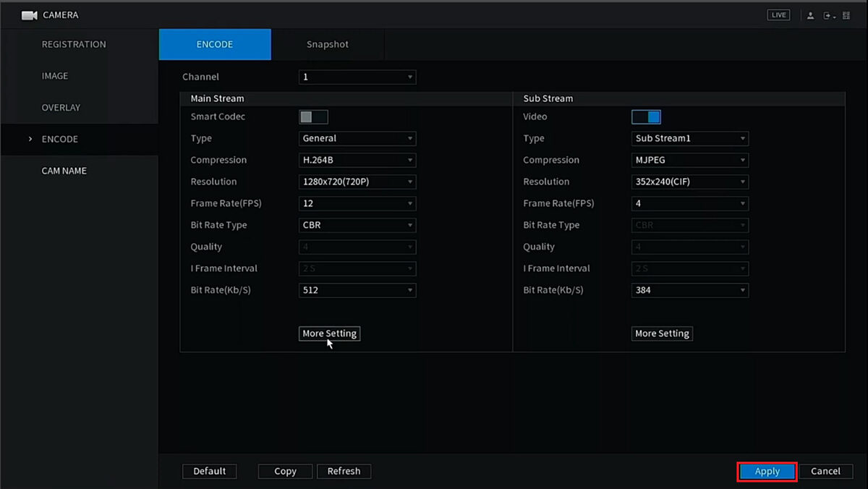Viewport: 868px width, 489px height.
Task: Open the Main Stream Frame Rate dropdown
Action: [x=357, y=203]
